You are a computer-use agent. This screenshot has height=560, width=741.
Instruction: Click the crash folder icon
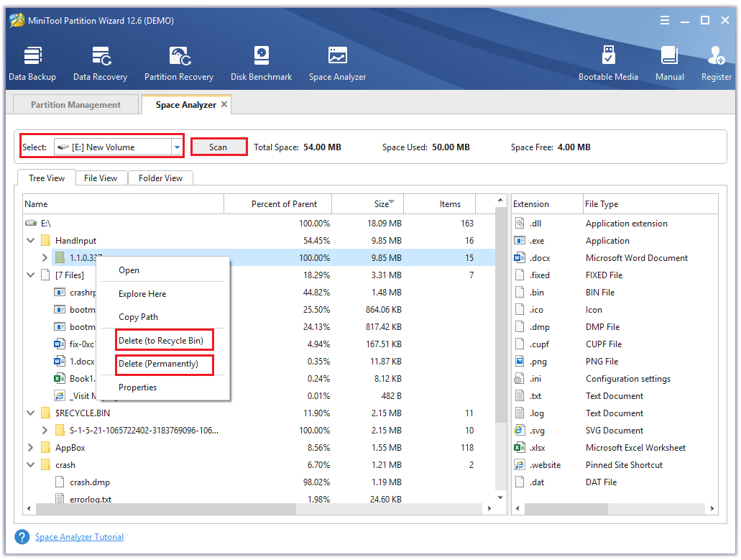(46, 465)
